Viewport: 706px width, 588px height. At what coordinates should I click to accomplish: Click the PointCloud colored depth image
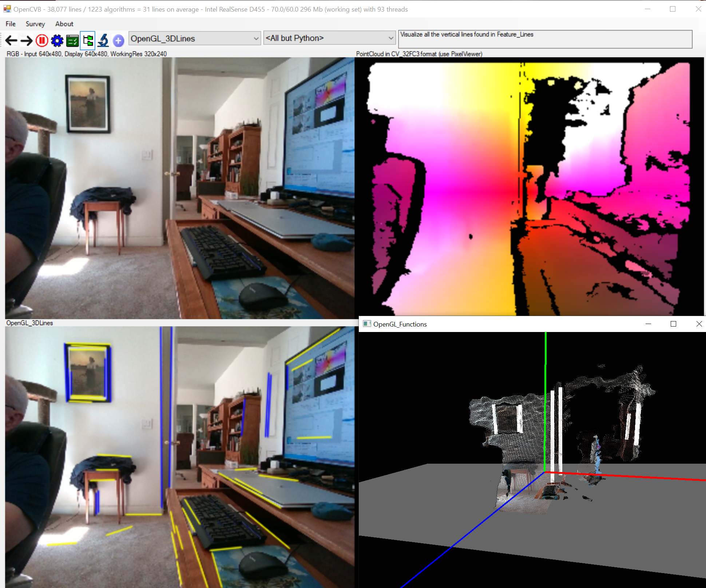pos(529,186)
